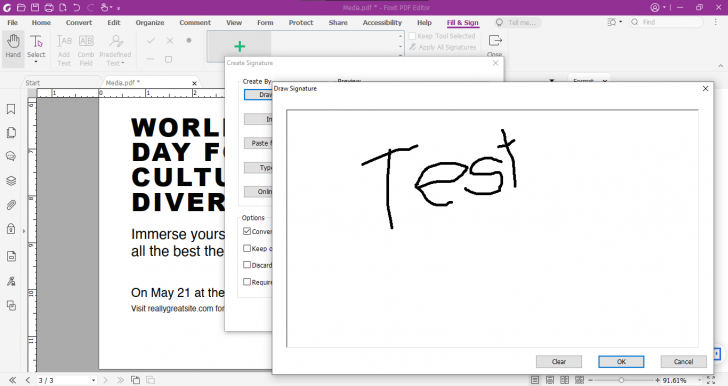Switch to the Convert ribbon tab
The image size is (728, 386).
[x=79, y=22]
